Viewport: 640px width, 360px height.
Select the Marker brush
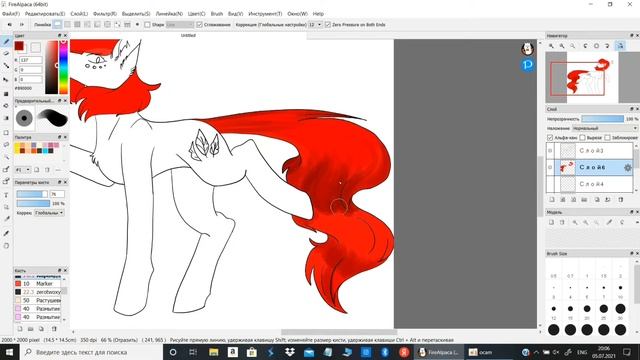click(38, 283)
